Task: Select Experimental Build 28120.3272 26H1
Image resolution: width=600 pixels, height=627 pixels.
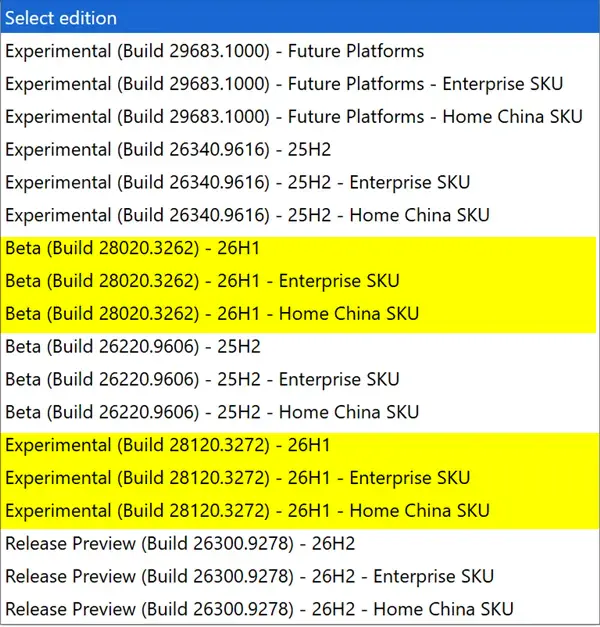Action: 300,445
